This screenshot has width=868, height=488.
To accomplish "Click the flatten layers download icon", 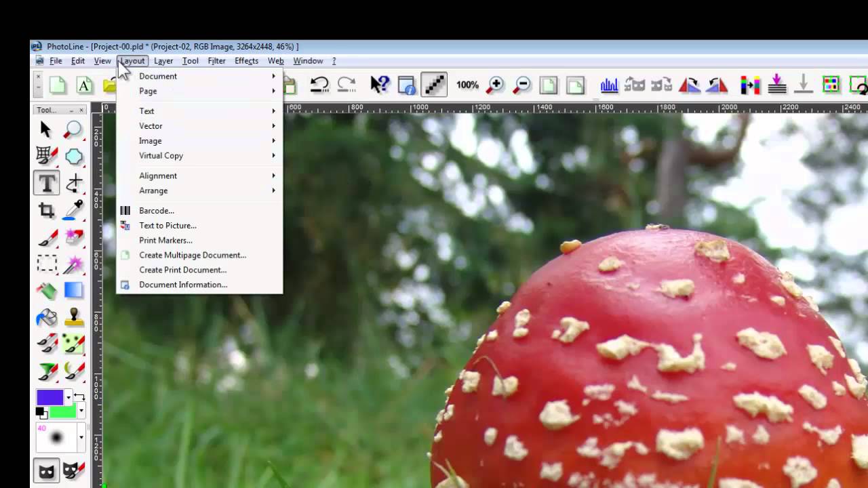I will click(777, 85).
